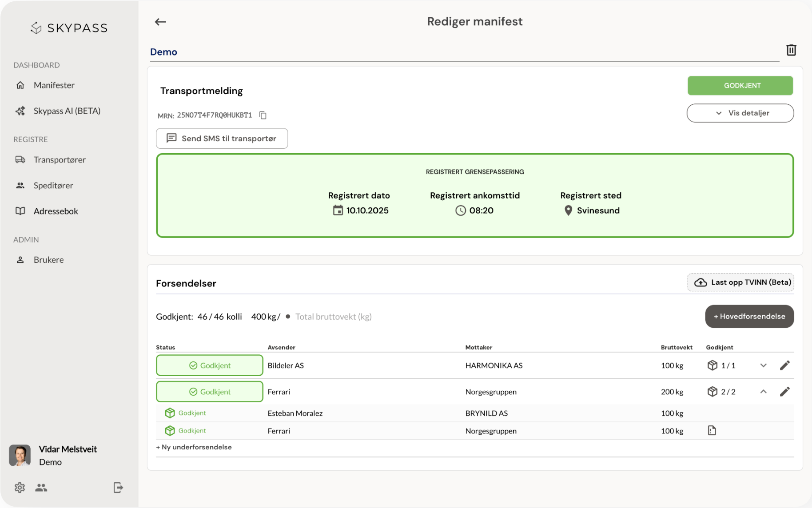The height and width of the screenshot is (508, 812).
Task: Go to Transportører register
Action: [x=60, y=160]
